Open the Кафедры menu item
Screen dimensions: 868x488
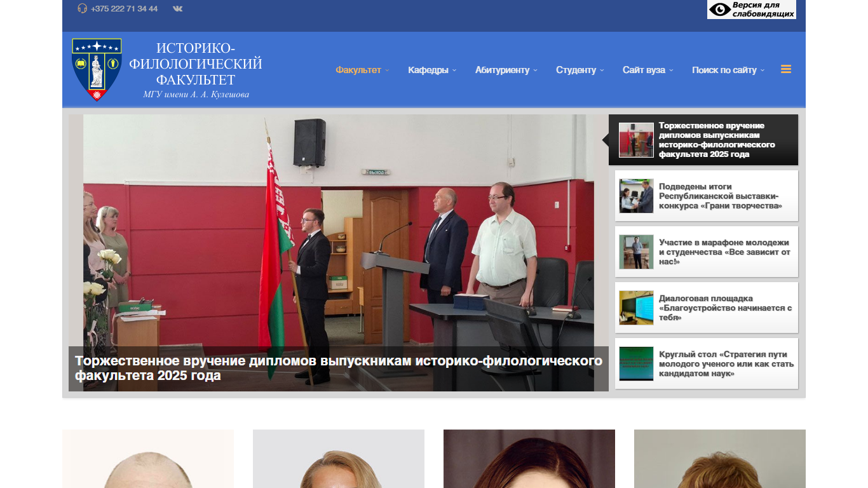click(428, 70)
